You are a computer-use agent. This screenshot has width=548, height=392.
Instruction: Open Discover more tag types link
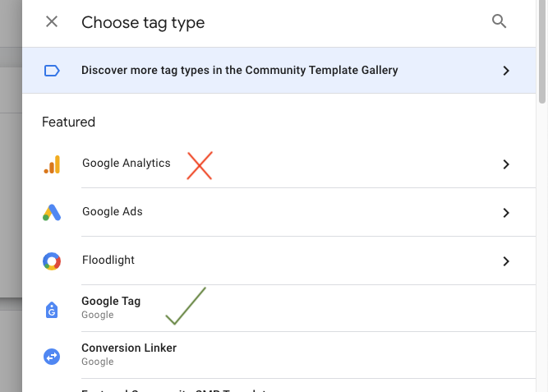click(x=239, y=71)
